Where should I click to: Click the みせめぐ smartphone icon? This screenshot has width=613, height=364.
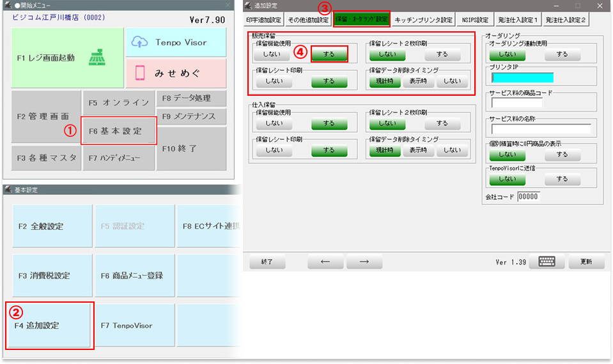(140, 73)
